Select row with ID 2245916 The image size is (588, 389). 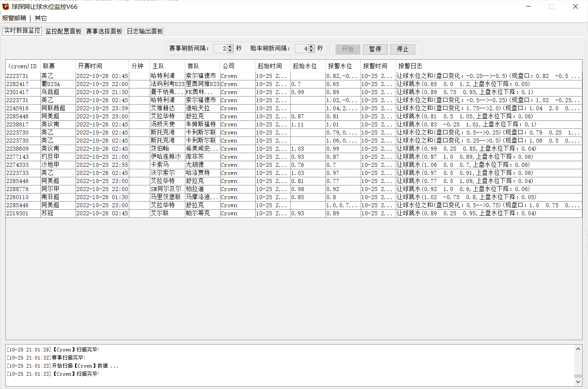[x=294, y=108]
